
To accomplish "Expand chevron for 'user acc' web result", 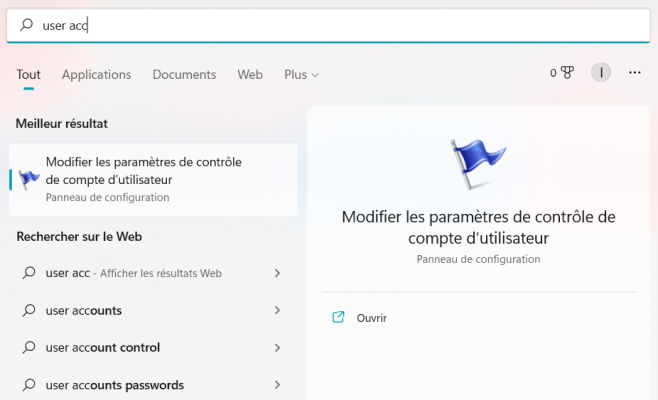I will [x=277, y=273].
